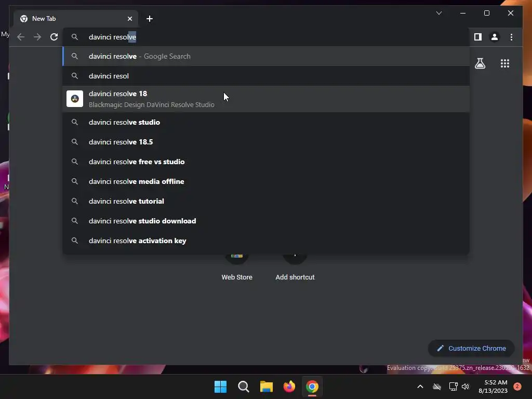The width and height of the screenshot is (532, 399).
Task: Click the browser back arrow
Action: pyautogui.click(x=21, y=37)
